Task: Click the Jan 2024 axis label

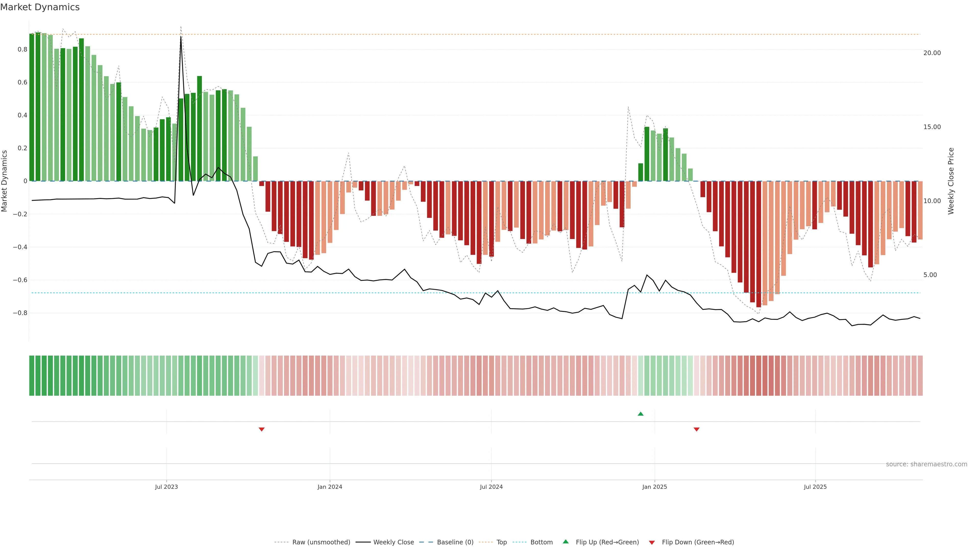Action: (x=330, y=487)
